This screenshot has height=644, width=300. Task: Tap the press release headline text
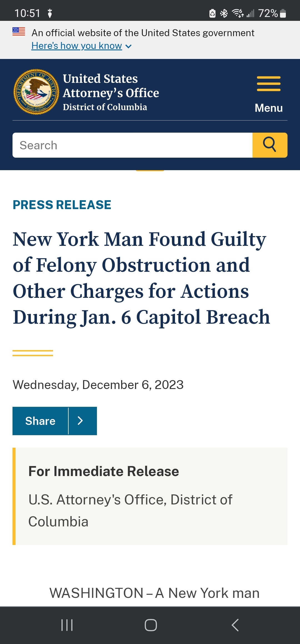141,278
